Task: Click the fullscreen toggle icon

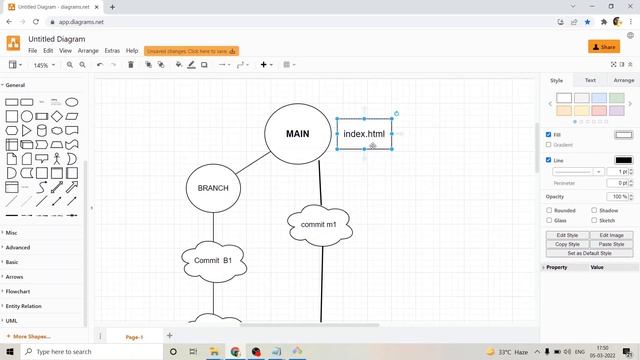Action: (613, 64)
